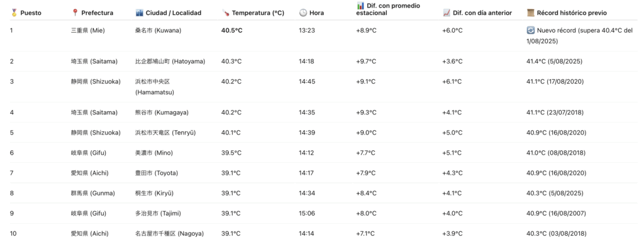This screenshot has width=644, height=252.
Task: Click the trend chart icon beside Dif. con día anterior
Action: 446,13
